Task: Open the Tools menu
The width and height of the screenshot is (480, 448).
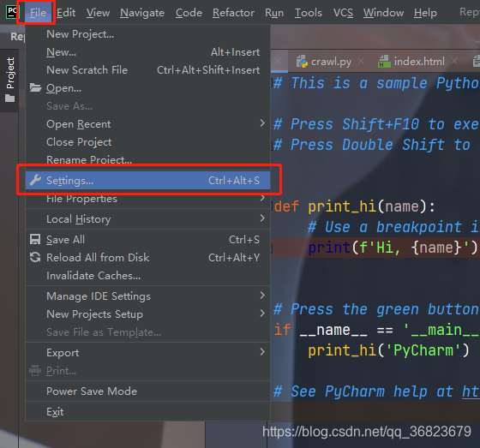Action: pyautogui.click(x=309, y=13)
